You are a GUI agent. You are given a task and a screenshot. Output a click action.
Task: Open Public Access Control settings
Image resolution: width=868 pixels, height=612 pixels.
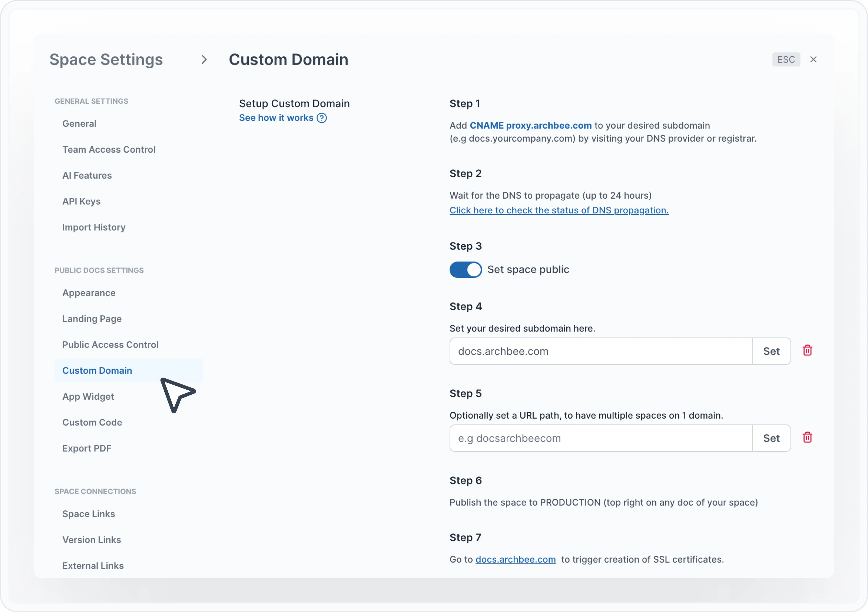[110, 345]
